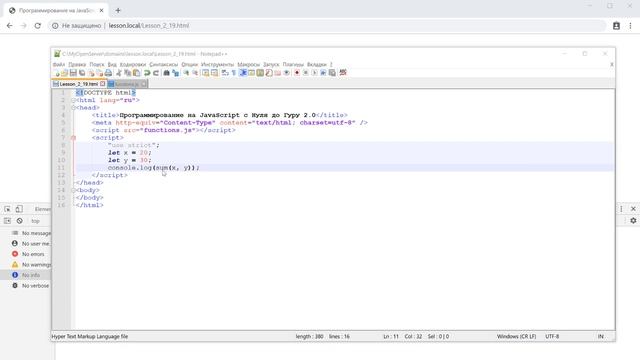Screen dimensions: 640x360
Task: Reload the page in Chrome
Action: pyautogui.click(x=38, y=25)
